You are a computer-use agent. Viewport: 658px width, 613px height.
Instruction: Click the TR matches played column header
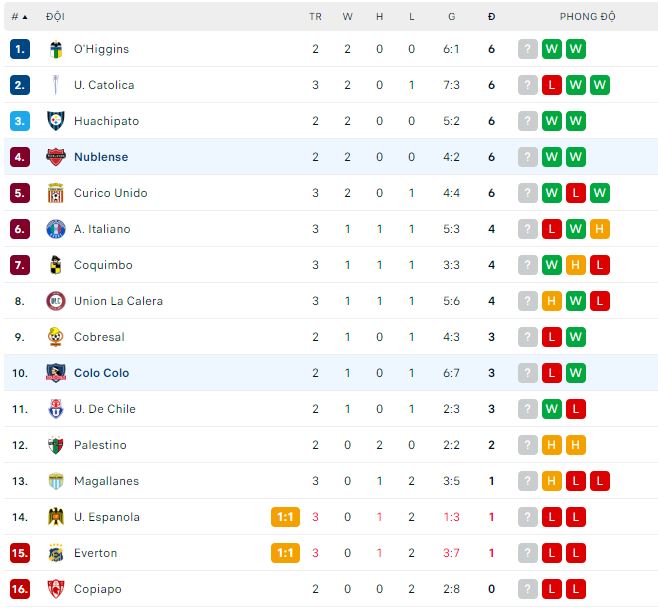(315, 17)
